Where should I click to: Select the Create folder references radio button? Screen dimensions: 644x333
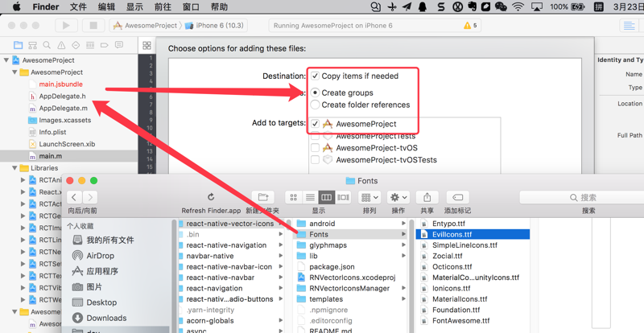click(315, 105)
